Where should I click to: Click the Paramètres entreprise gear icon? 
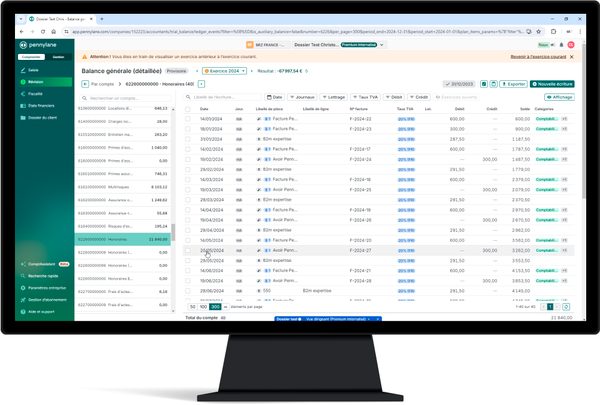coord(23,288)
